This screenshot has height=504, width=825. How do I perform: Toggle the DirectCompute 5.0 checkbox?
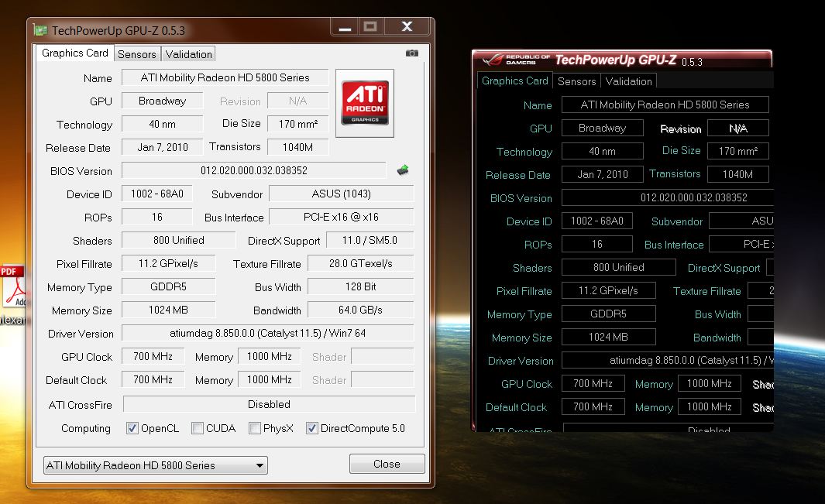(312, 428)
